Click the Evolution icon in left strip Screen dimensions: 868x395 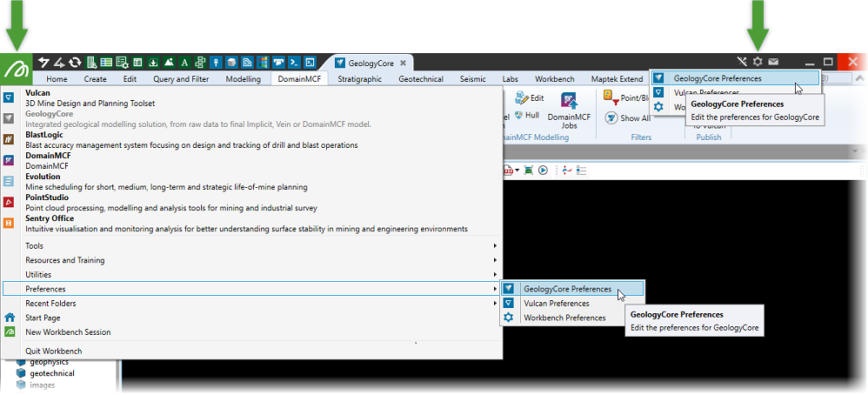(x=9, y=181)
